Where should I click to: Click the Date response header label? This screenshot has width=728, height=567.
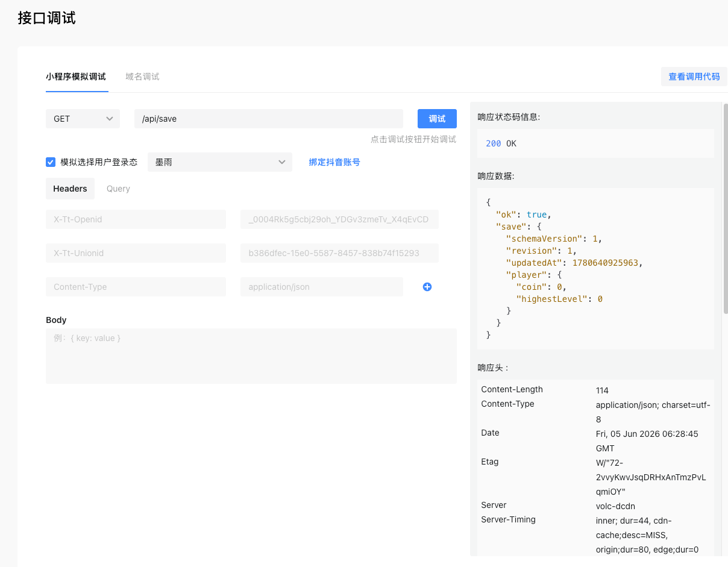coord(490,433)
